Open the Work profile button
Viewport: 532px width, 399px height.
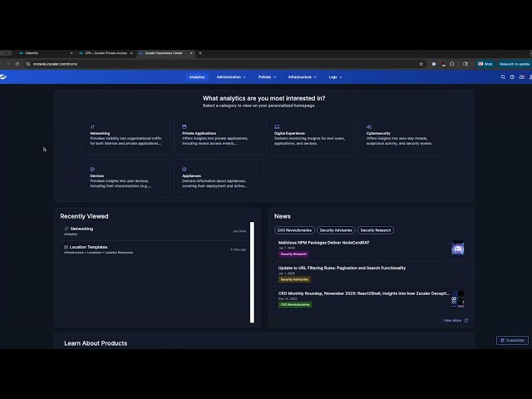coord(485,64)
